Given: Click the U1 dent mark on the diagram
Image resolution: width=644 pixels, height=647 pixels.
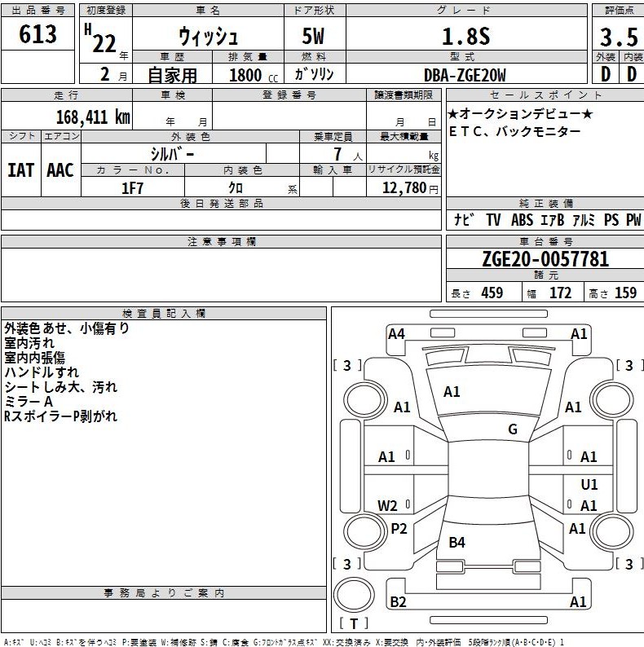Looking at the screenshot, I should (589, 484).
